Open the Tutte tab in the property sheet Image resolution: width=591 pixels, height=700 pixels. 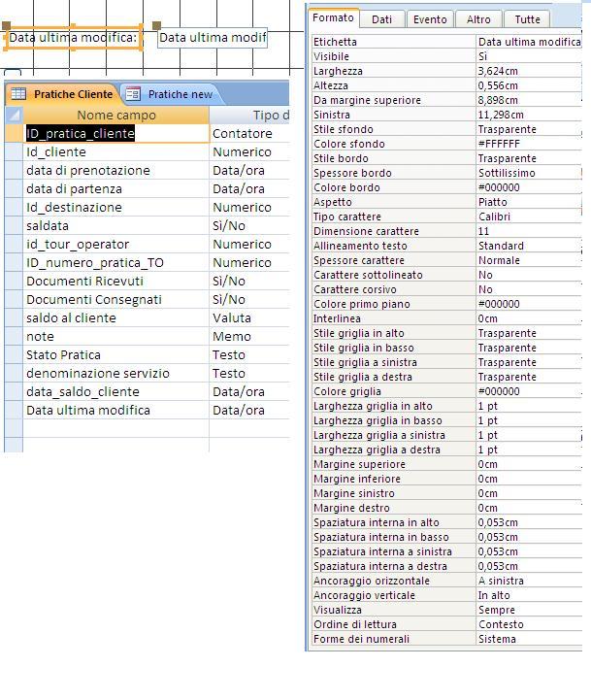[x=527, y=19]
